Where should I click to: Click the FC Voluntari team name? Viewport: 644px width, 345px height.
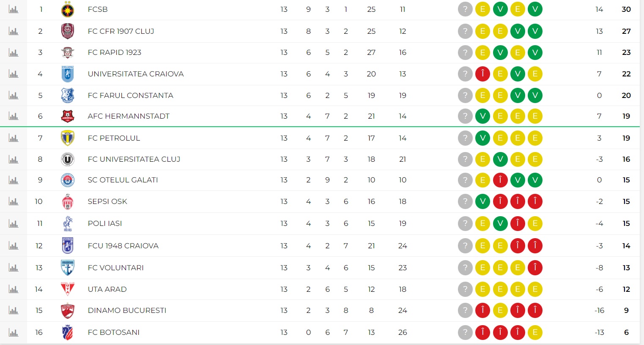coord(116,268)
